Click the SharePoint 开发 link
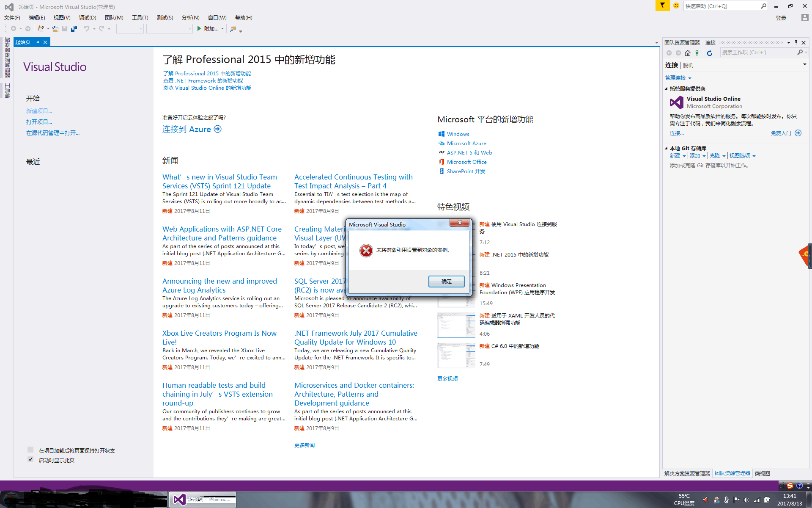 tap(466, 171)
